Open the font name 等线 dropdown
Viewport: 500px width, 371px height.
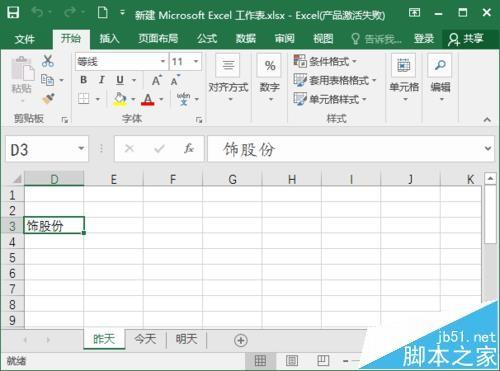[163, 61]
